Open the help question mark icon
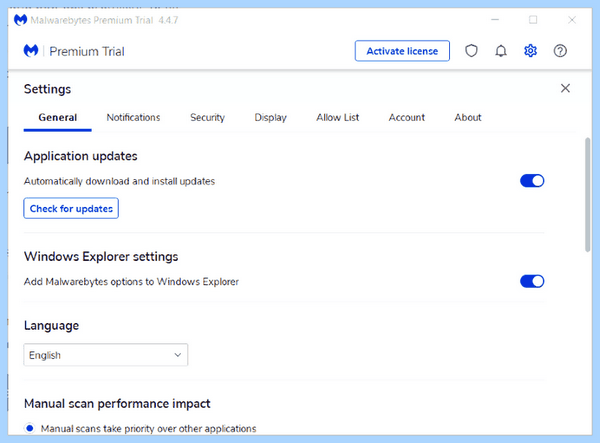 tap(560, 51)
